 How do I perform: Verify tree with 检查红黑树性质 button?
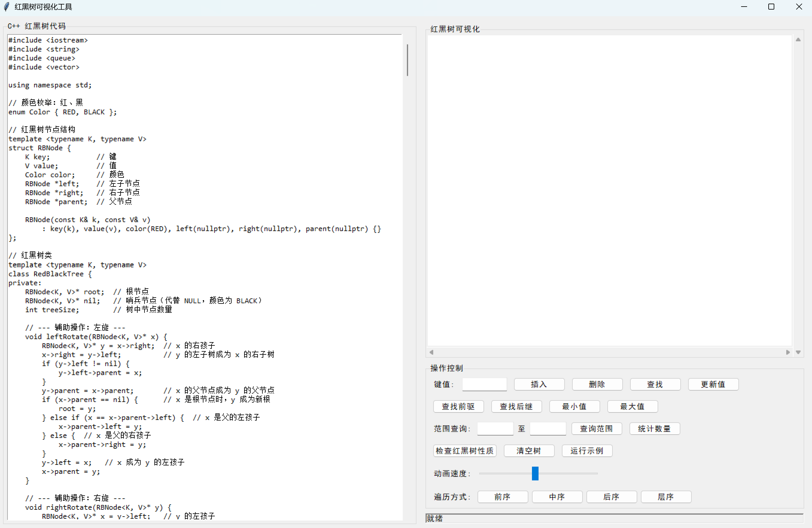(x=464, y=451)
